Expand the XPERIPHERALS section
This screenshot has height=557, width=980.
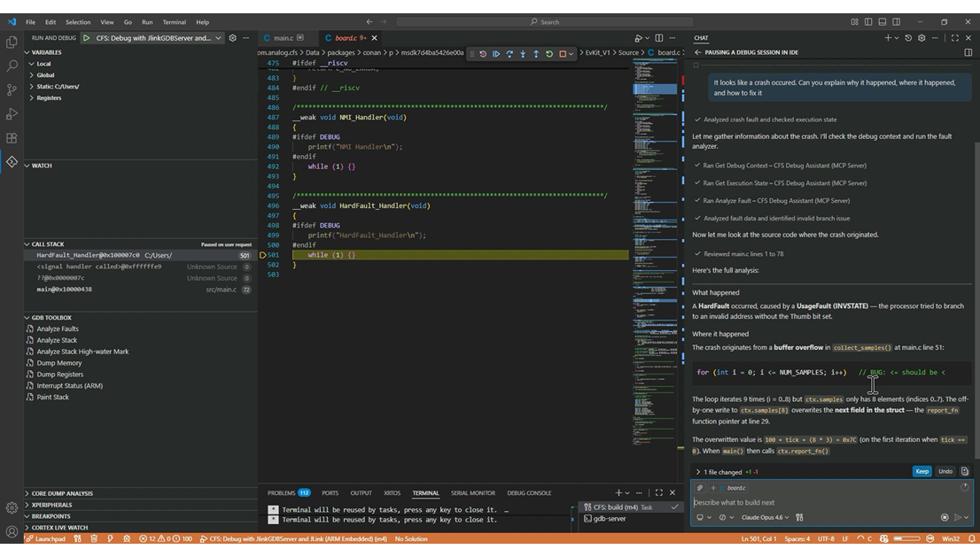pyautogui.click(x=141, y=505)
